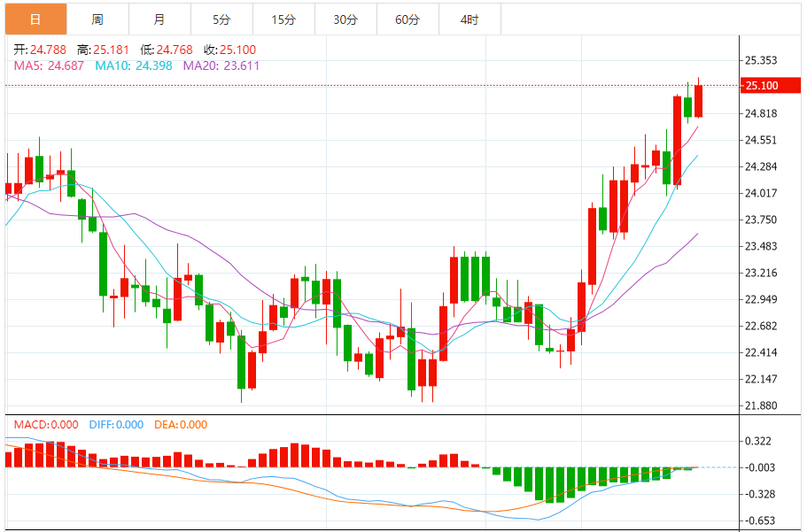Select the 日 daily chart tab

[x=36, y=19]
